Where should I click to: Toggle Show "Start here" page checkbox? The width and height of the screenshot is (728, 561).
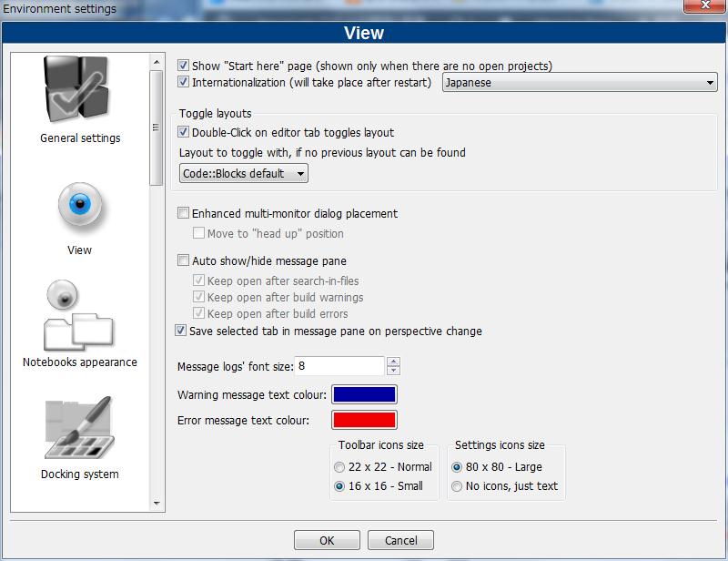point(184,66)
